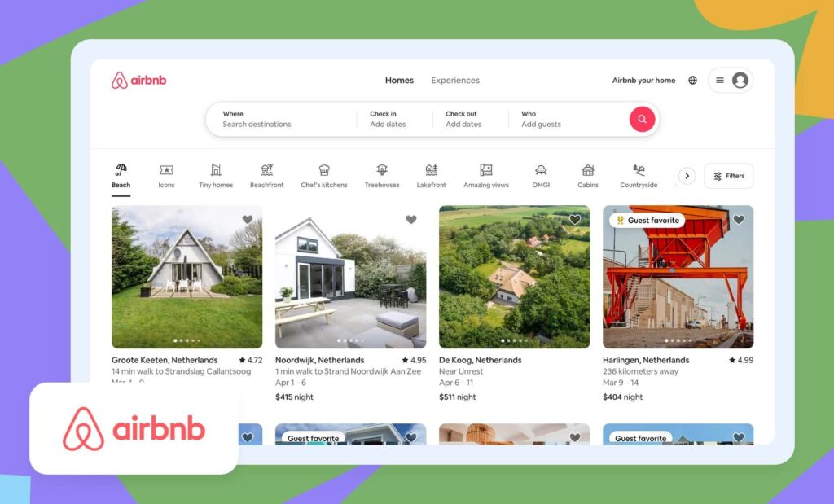Select the Tiny homes category

click(x=215, y=176)
